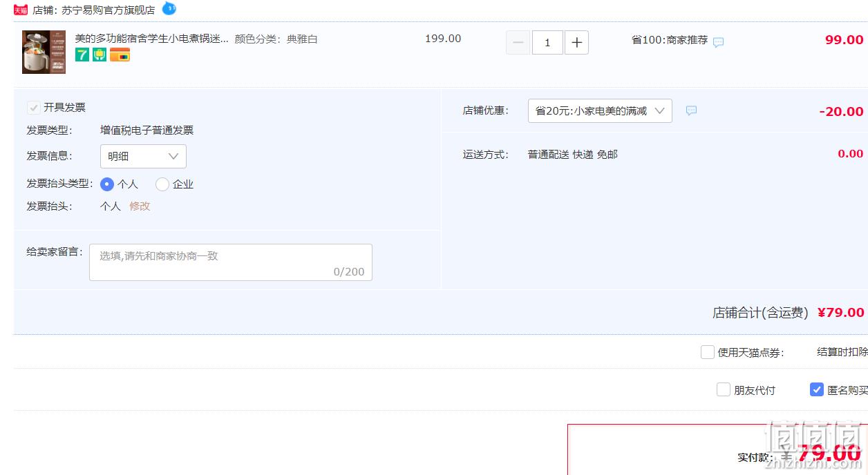This screenshot has width=868, height=475.
Task: Click the shipping method 普通配送 快递 免邮
Action: (573, 155)
